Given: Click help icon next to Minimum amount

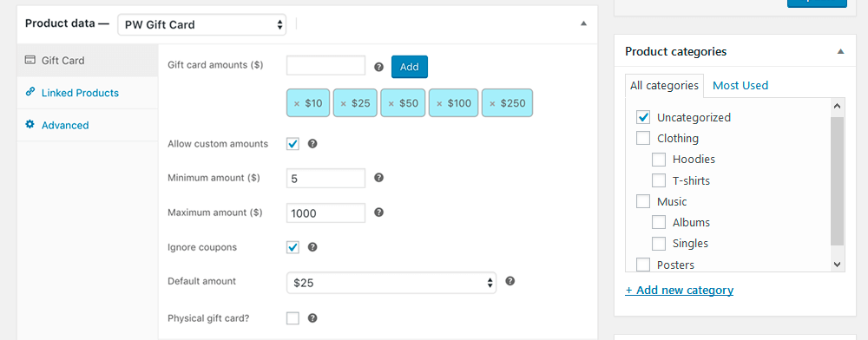Looking at the screenshot, I should click(378, 178).
